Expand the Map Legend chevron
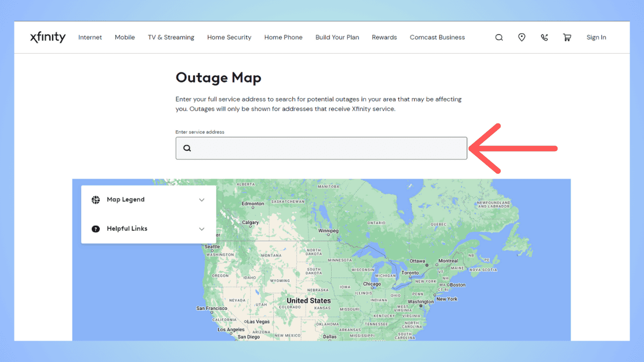This screenshot has height=362, width=644. pyautogui.click(x=202, y=200)
